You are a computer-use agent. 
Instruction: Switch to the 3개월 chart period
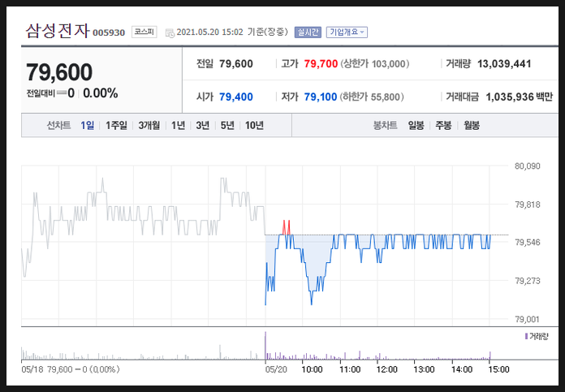tap(149, 125)
